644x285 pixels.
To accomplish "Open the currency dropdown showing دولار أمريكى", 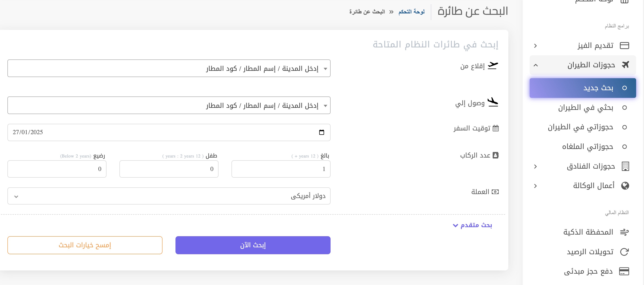I will [169, 196].
